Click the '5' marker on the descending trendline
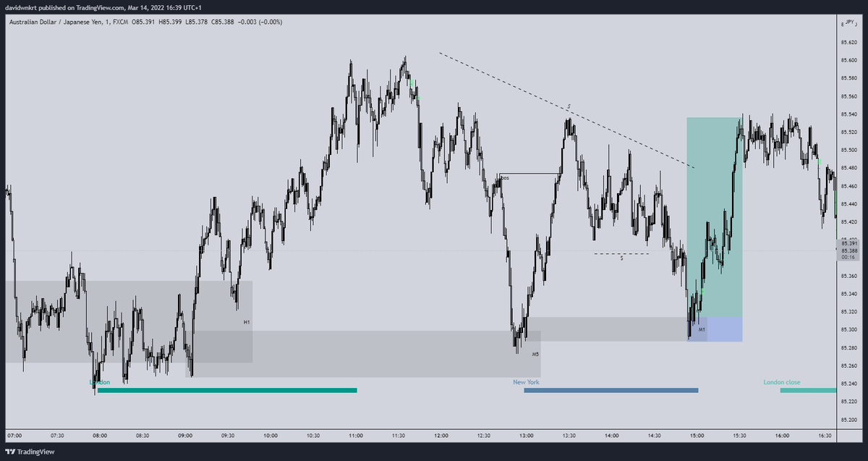The width and height of the screenshot is (868, 461). point(569,106)
